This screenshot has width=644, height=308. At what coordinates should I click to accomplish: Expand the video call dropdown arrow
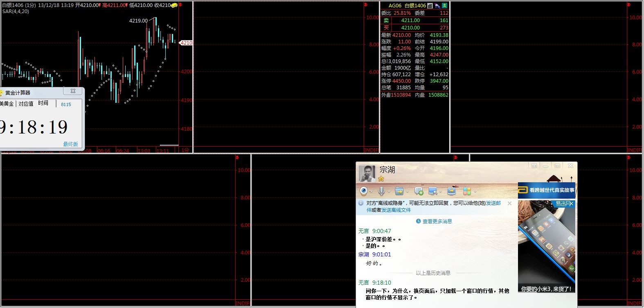(371, 191)
